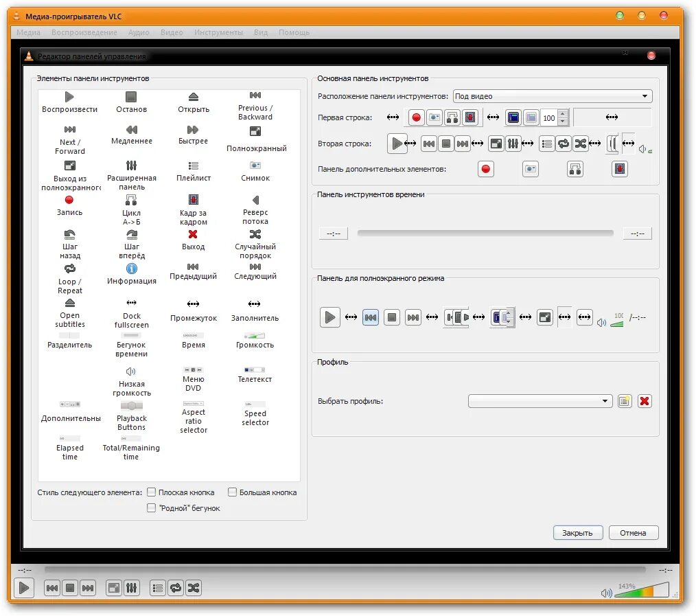
Task: Open the Выбрать профиль combo box
Action: click(x=540, y=401)
